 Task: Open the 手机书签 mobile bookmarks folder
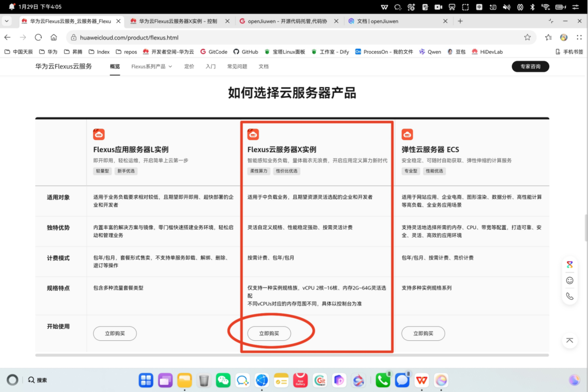pyautogui.click(x=569, y=52)
